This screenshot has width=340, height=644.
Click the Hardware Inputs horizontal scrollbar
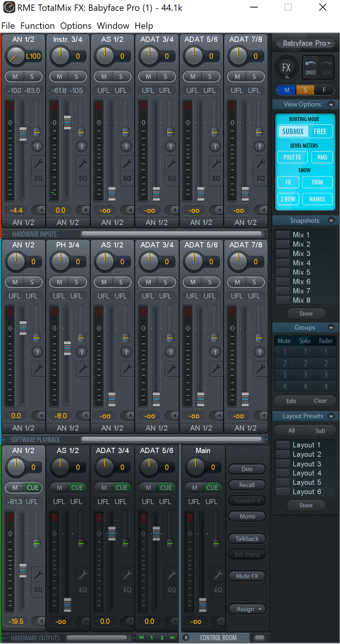[x=172, y=234]
